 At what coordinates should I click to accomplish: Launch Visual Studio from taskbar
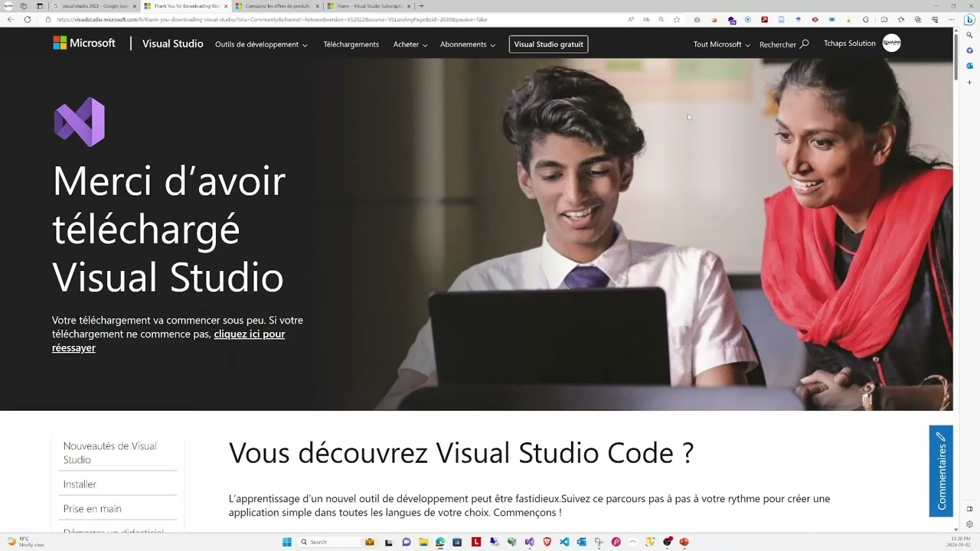pos(529,542)
